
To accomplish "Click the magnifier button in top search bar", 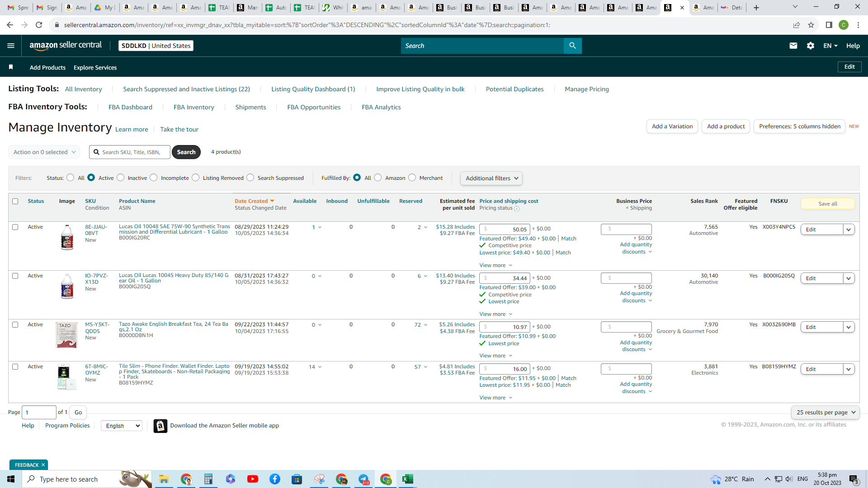I will point(572,46).
